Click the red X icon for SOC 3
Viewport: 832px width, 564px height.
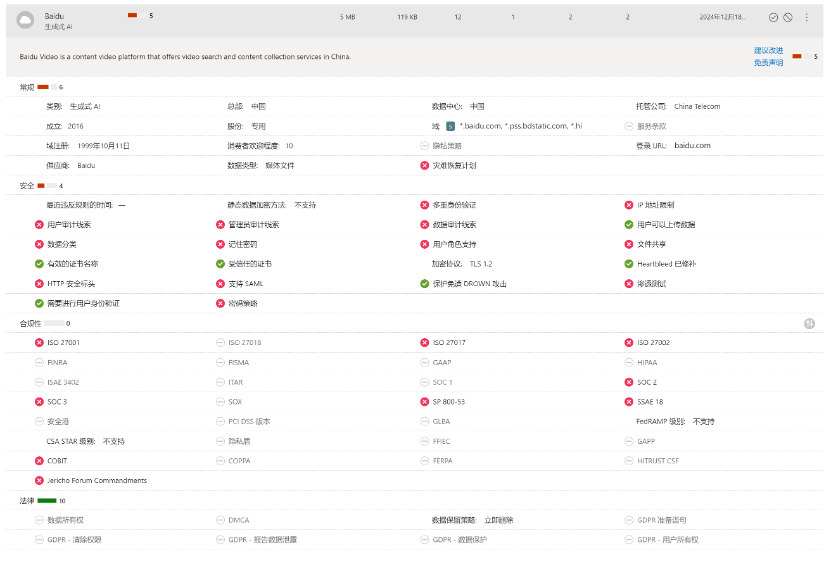[x=39, y=402]
